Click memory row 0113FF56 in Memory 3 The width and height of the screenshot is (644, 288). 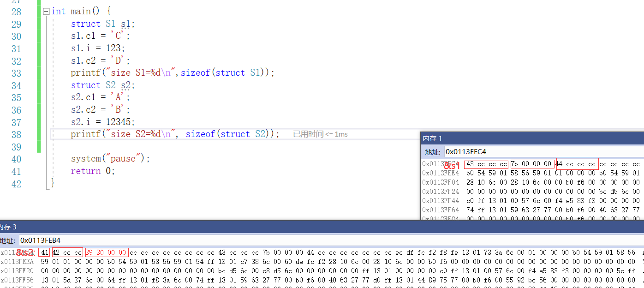322,280
